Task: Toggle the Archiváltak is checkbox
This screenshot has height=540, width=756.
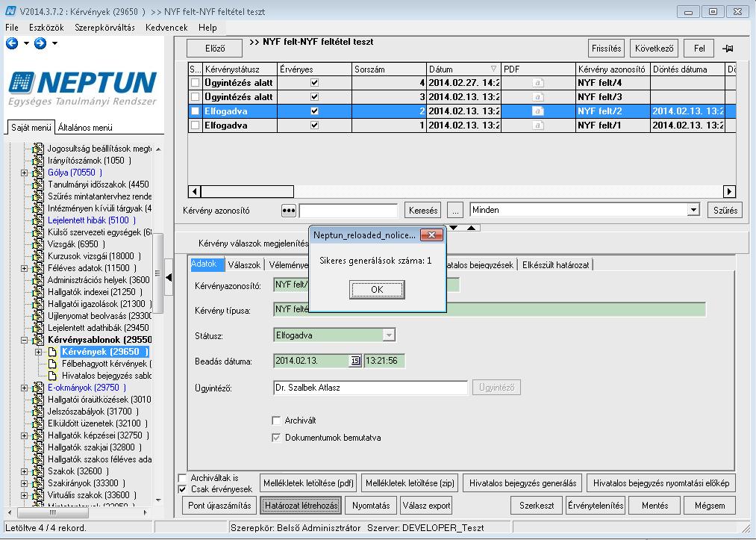Action: click(182, 478)
